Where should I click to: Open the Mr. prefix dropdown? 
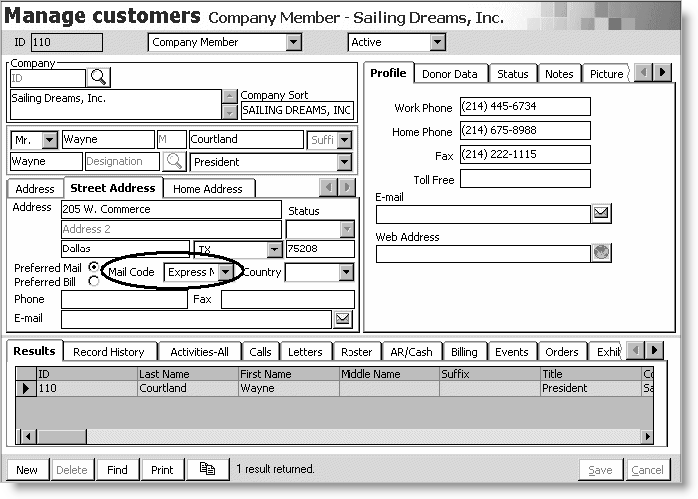(50, 140)
